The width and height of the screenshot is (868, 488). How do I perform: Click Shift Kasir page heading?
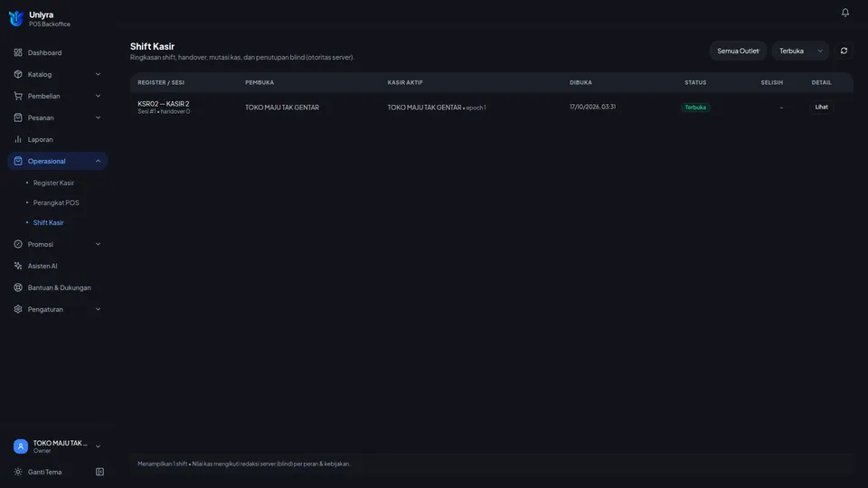[152, 46]
